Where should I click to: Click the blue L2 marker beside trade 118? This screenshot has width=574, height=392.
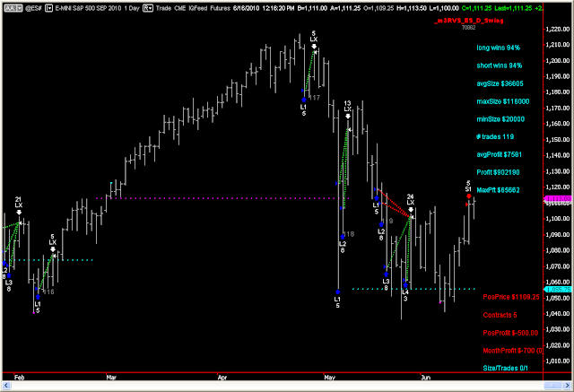pyautogui.click(x=343, y=237)
